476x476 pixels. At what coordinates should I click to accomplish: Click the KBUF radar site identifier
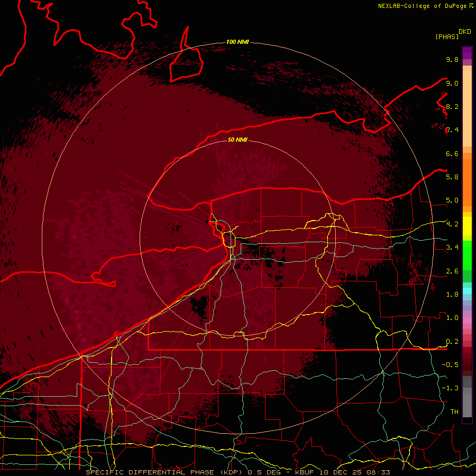[305, 472]
